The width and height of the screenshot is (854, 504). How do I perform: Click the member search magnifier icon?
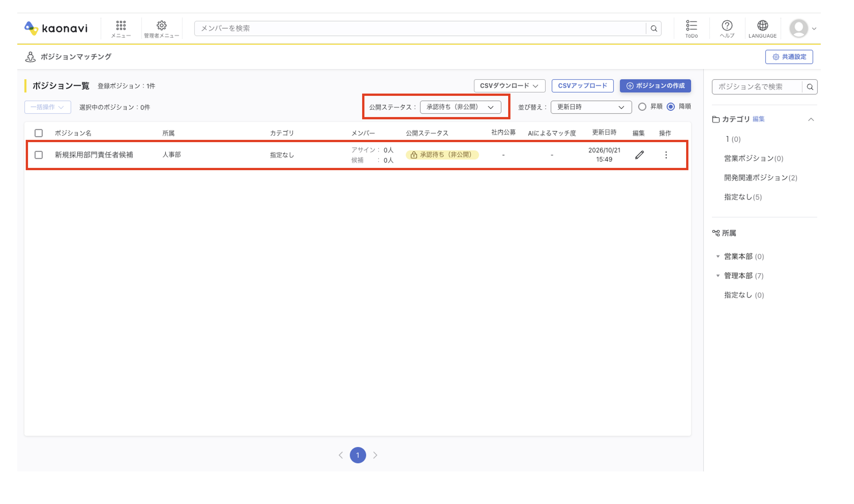(x=654, y=29)
